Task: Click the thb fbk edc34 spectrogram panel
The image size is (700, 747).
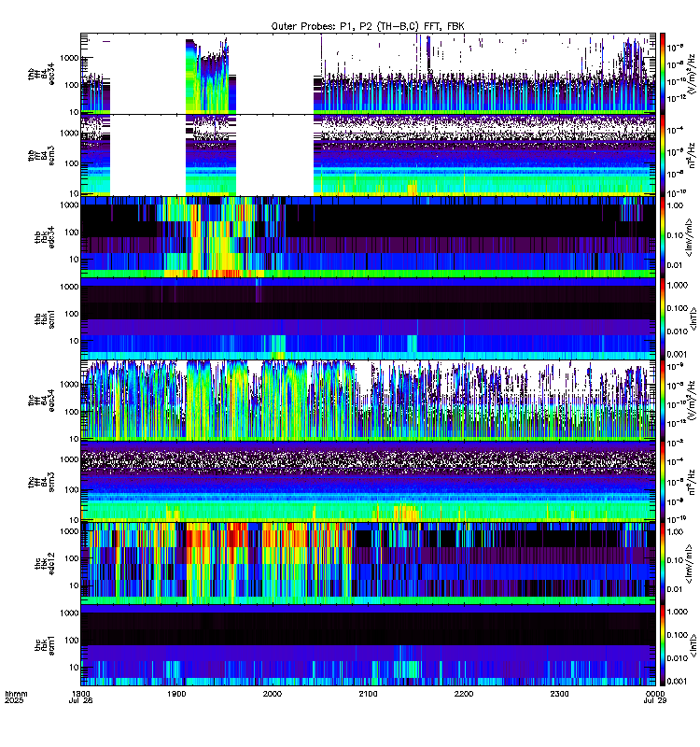Action: point(368,237)
